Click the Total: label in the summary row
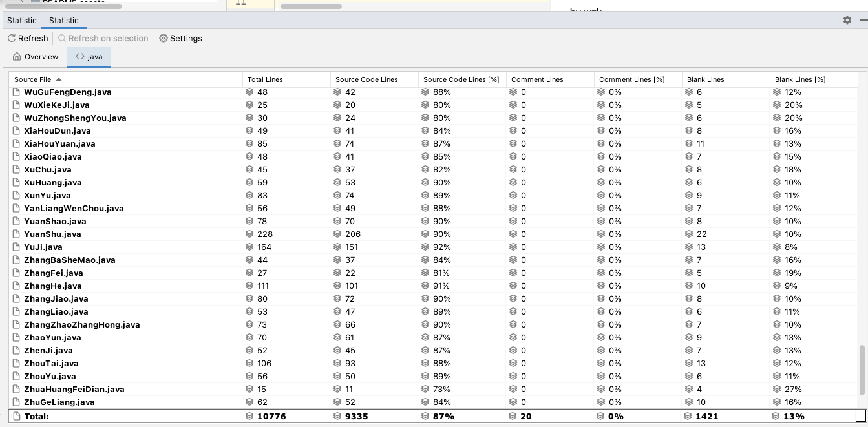The image size is (868, 427). [x=36, y=416]
